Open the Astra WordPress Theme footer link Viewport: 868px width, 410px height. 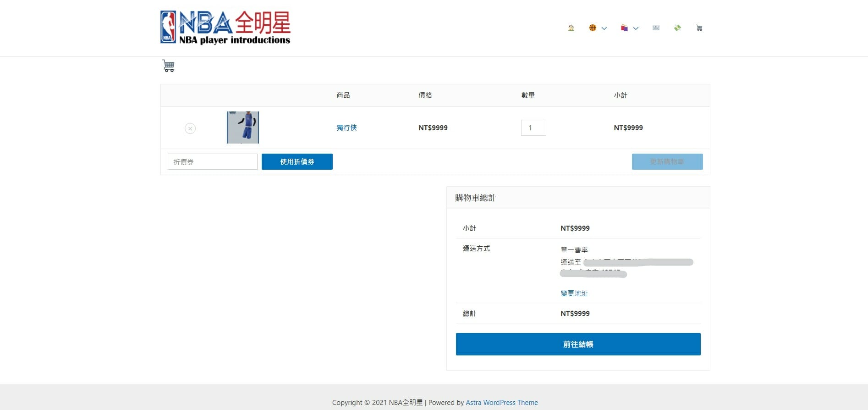coord(502,403)
